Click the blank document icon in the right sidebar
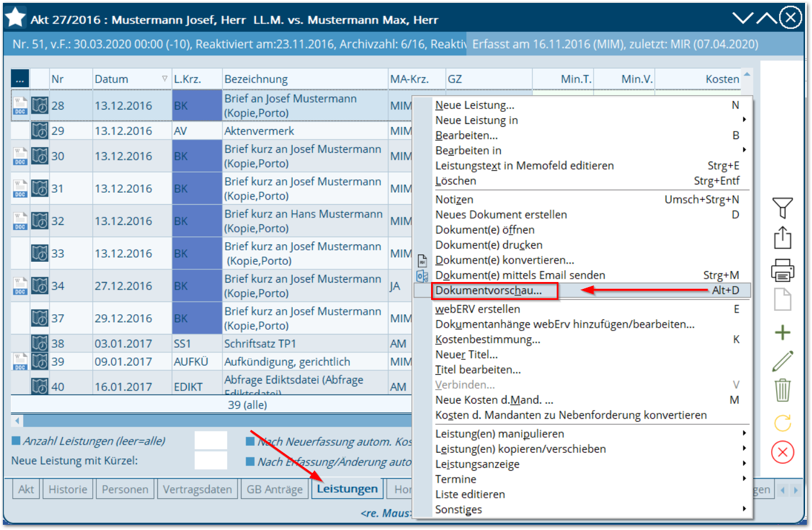 [x=782, y=300]
